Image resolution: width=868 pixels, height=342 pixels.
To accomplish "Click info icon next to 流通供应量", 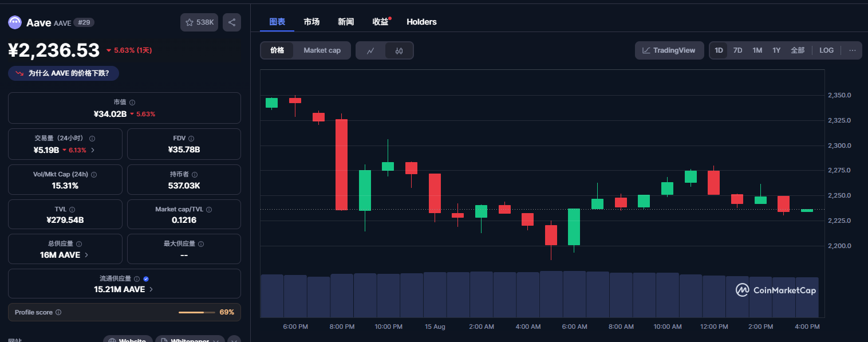I will pos(137,279).
